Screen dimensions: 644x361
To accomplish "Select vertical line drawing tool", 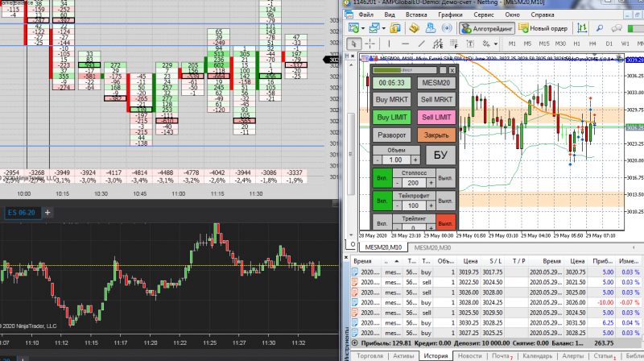I will 389,44.
